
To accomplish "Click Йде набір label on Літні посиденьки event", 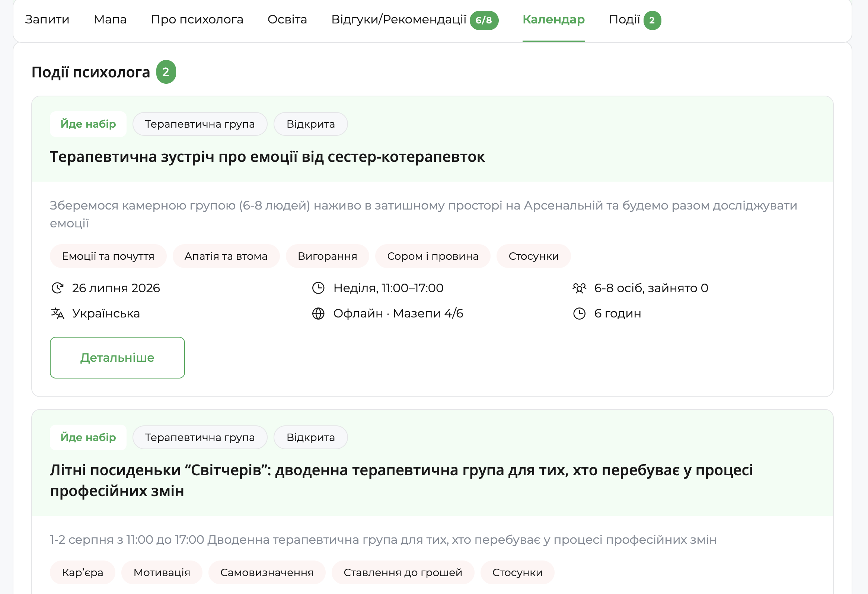I will (x=88, y=437).
